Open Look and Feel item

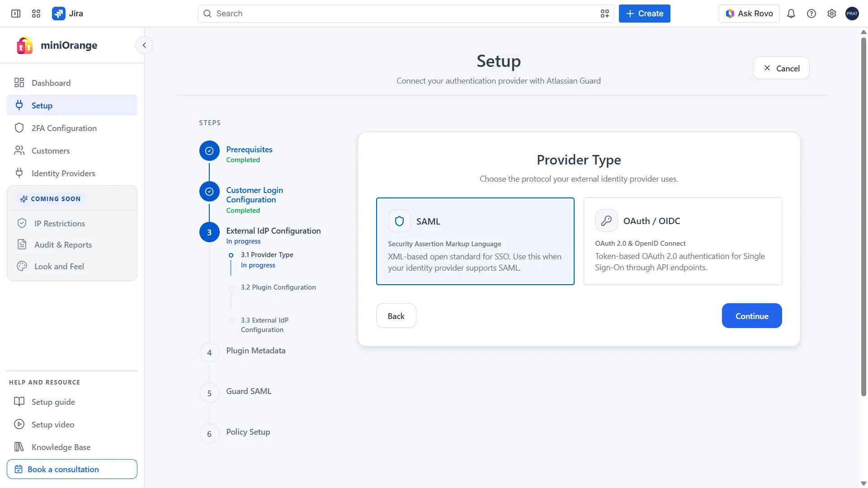[72, 266]
